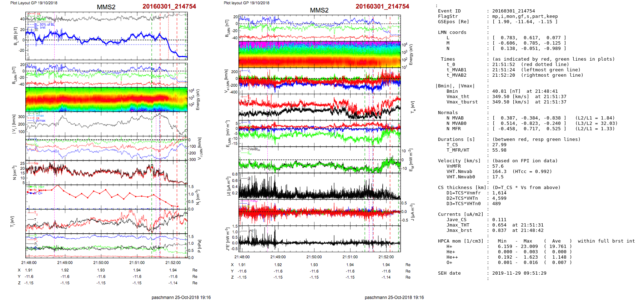Select the '|Bmin|, |Vmax|' heading
Viewport: 644px width, 300px height.
[455, 86]
